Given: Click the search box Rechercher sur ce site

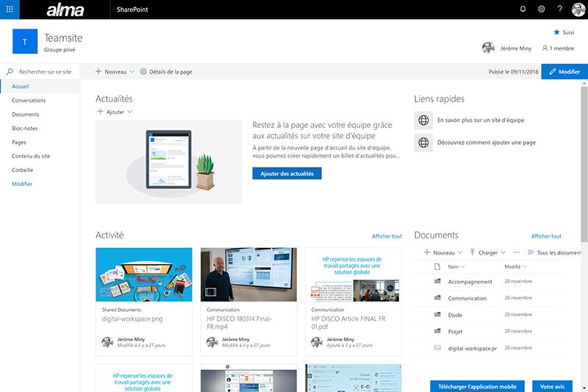Looking at the screenshot, I should tap(44, 72).
